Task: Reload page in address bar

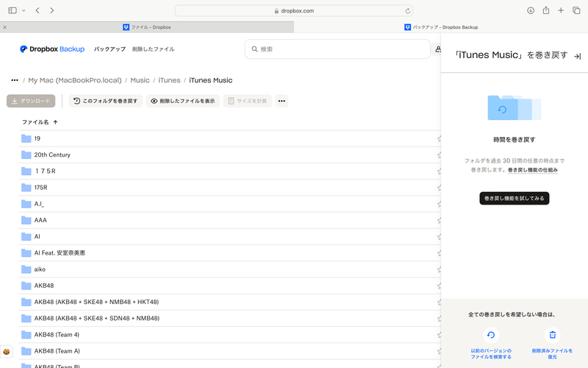Action: coord(408,11)
